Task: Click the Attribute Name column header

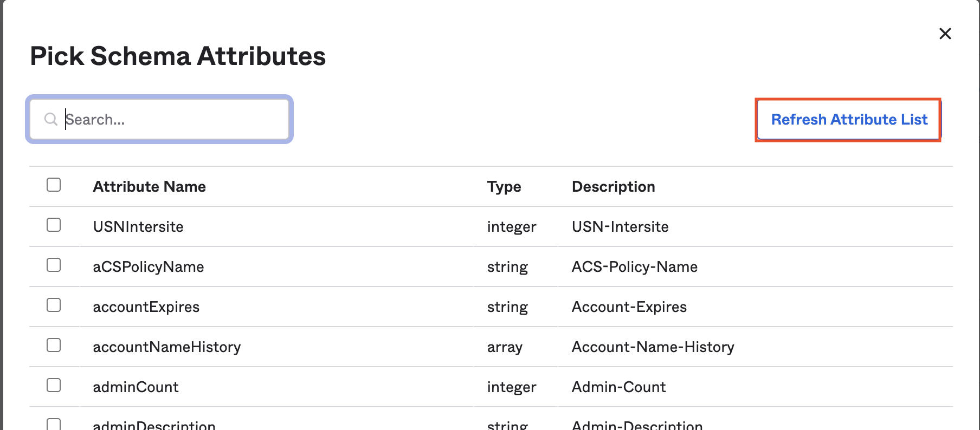Action: pos(149,187)
